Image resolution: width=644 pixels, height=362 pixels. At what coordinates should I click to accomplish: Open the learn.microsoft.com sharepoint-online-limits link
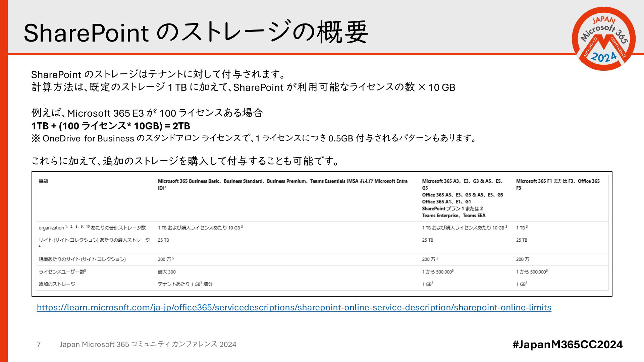click(x=294, y=307)
